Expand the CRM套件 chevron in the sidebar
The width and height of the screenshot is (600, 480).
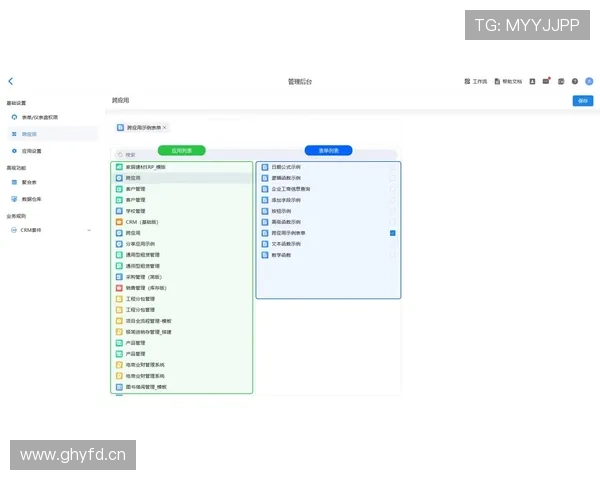89,230
